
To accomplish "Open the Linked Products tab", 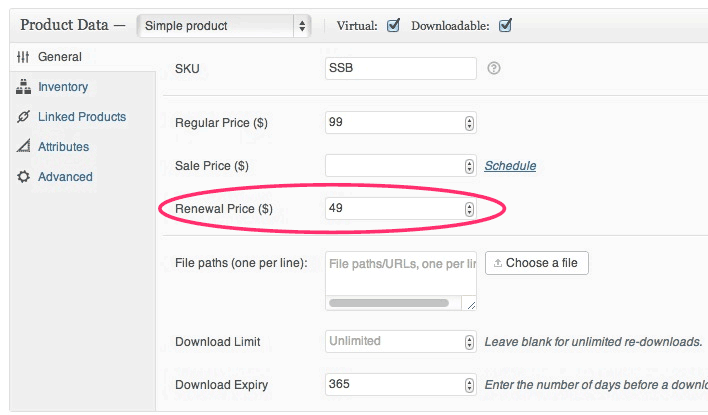I will (x=83, y=117).
